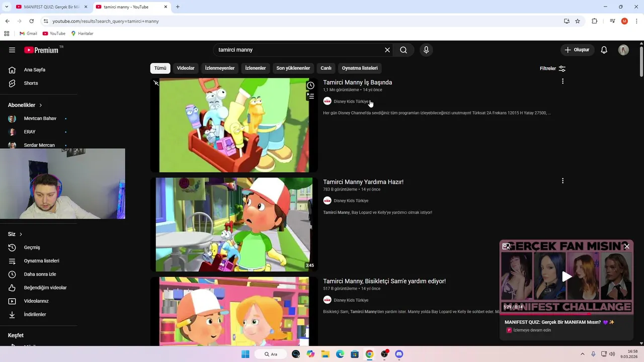Open Serdar Mercan subscription channel

[x=39, y=145]
